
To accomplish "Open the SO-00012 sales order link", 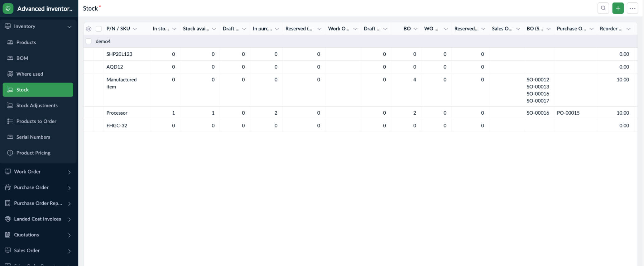I will point(538,80).
